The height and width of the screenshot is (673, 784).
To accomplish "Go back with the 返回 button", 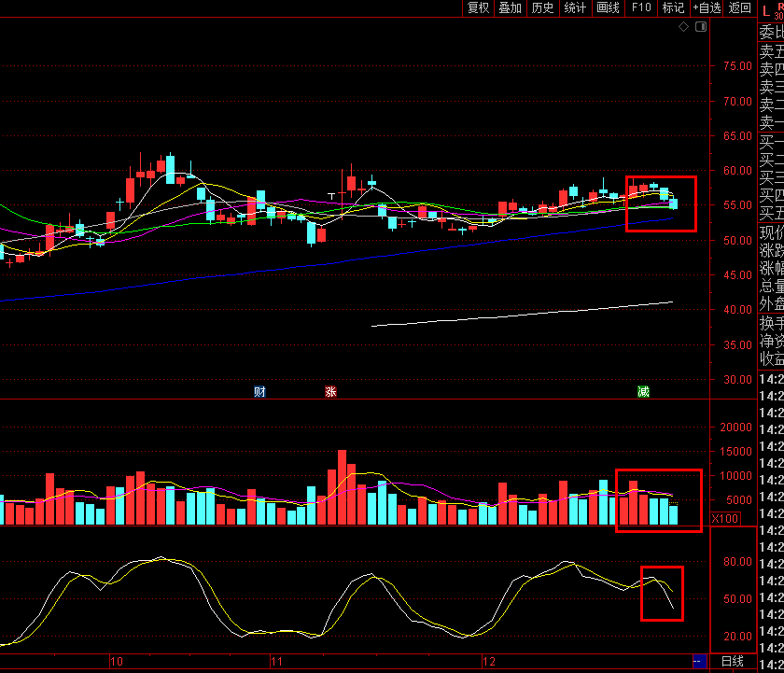I will pyautogui.click(x=740, y=8).
